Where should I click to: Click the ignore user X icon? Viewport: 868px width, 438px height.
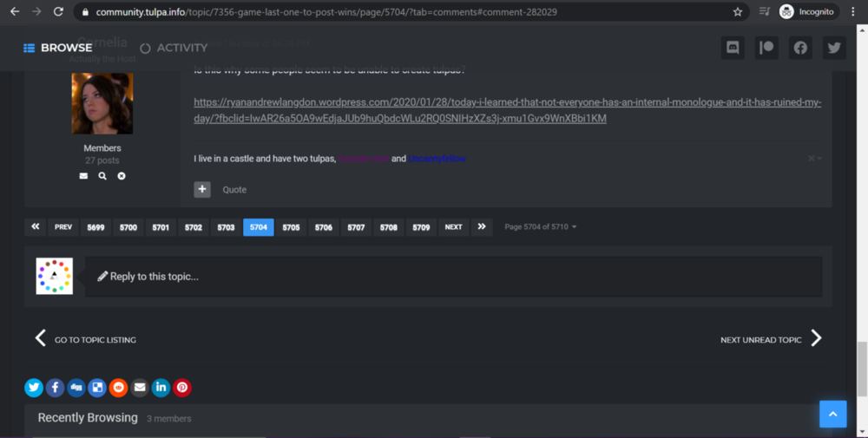[122, 176]
